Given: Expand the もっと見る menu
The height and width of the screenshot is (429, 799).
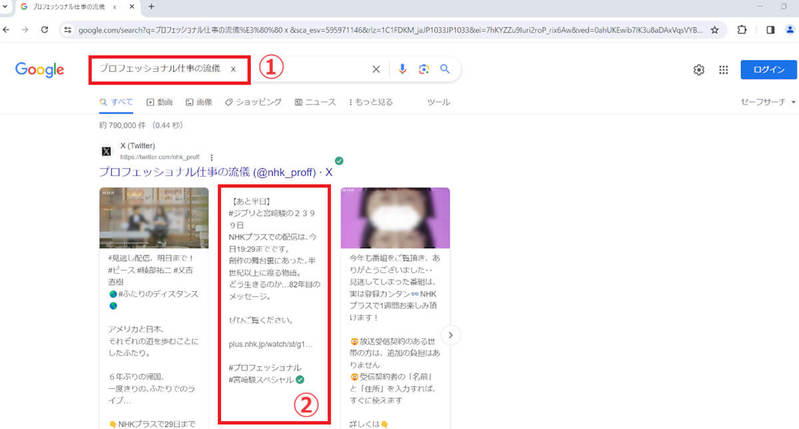Looking at the screenshot, I should coord(371,102).
